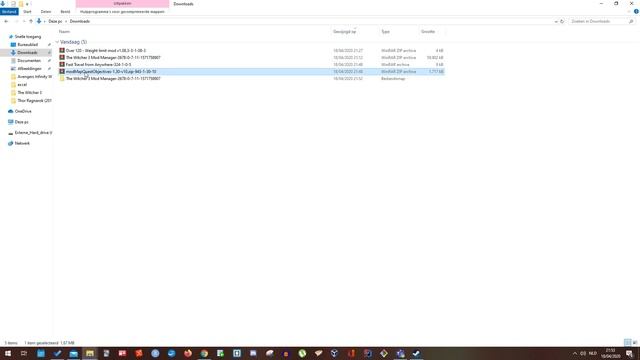Open the Beeld ribbon tab
Viewport: 640px width, 360px height.
65,12
